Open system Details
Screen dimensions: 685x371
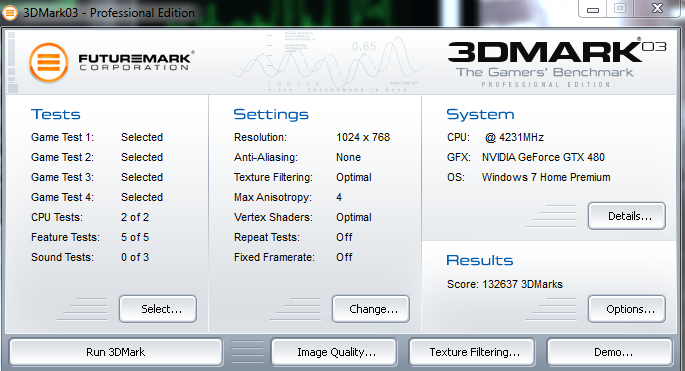pos(627,216)
